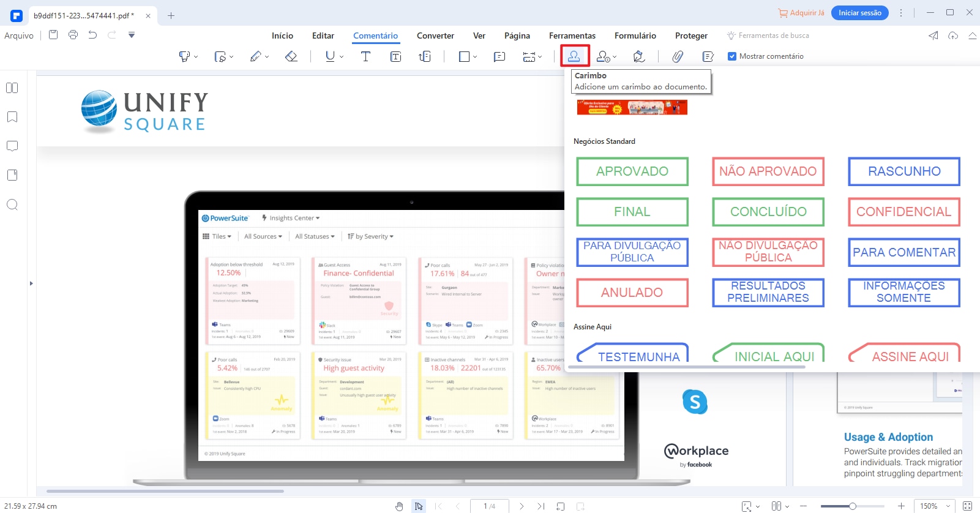Open the area highlight dropdown arrow
The image size is (980, 513).
point(231,57)
